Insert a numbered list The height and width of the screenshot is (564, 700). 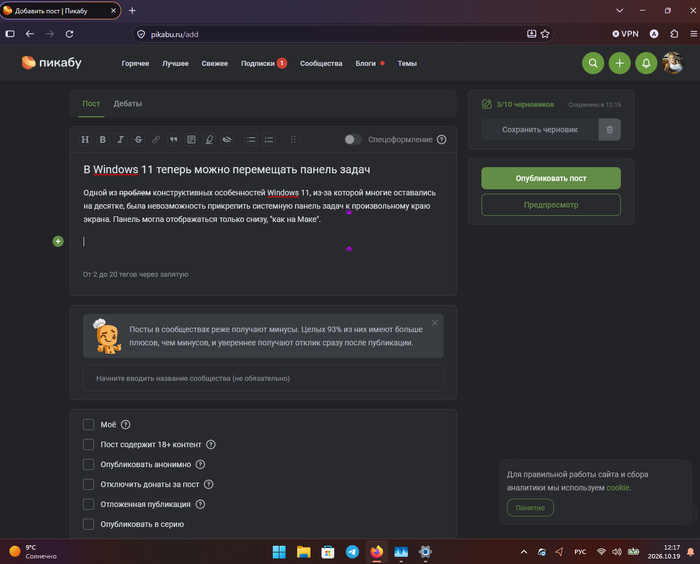[269, 140]
